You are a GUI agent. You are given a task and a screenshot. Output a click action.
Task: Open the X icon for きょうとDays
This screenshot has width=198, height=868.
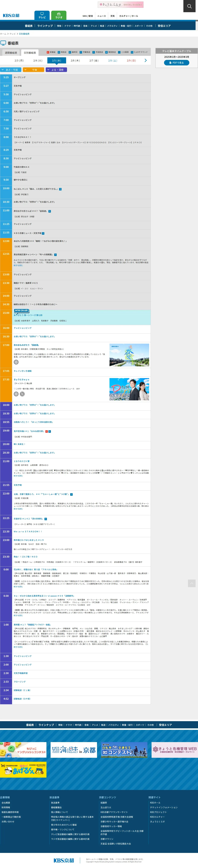(x=22, y=394)
